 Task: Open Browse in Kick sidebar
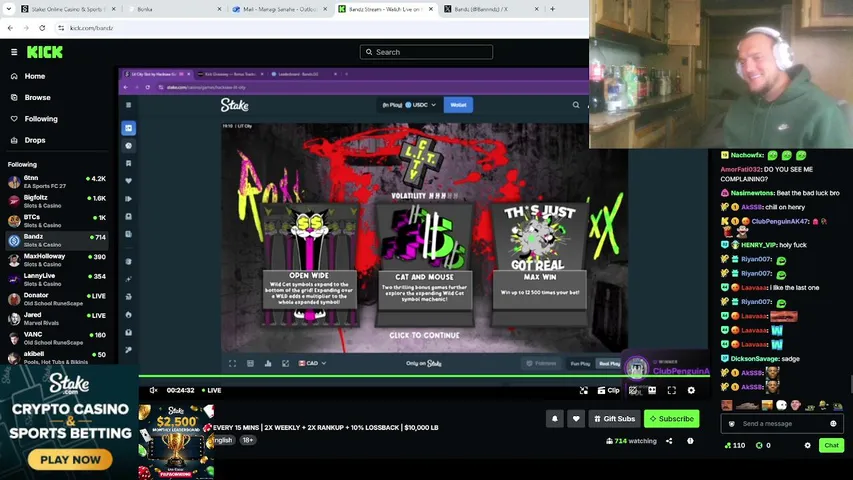click(x=37, y=97)
